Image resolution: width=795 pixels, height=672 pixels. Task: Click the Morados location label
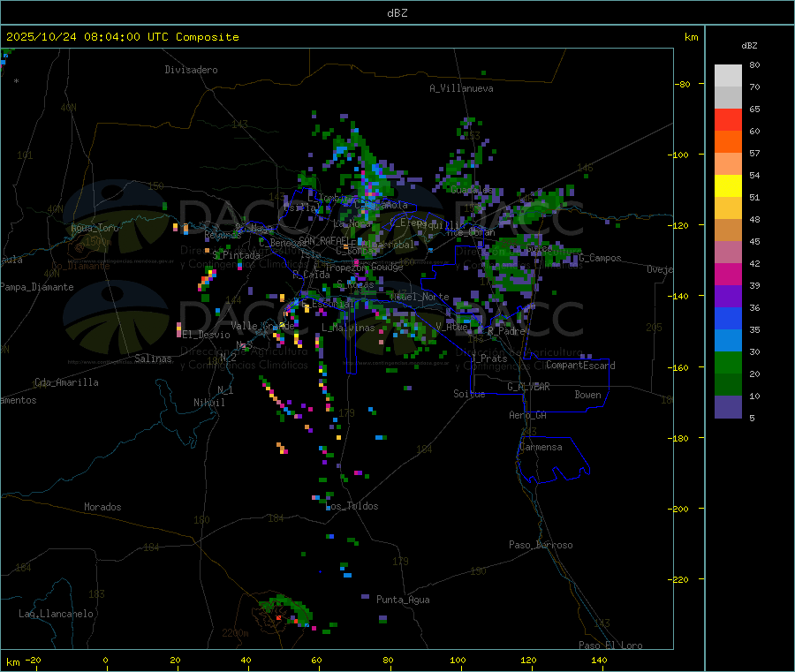(x=102, y=507)
